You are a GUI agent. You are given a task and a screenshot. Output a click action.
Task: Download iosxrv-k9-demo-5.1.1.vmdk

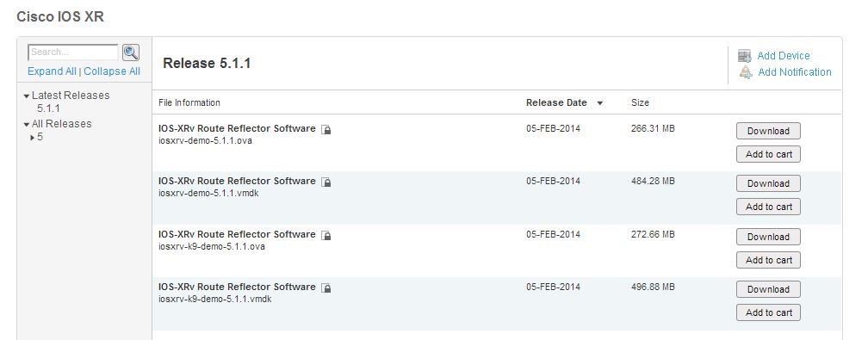click(x=768, y=289)
